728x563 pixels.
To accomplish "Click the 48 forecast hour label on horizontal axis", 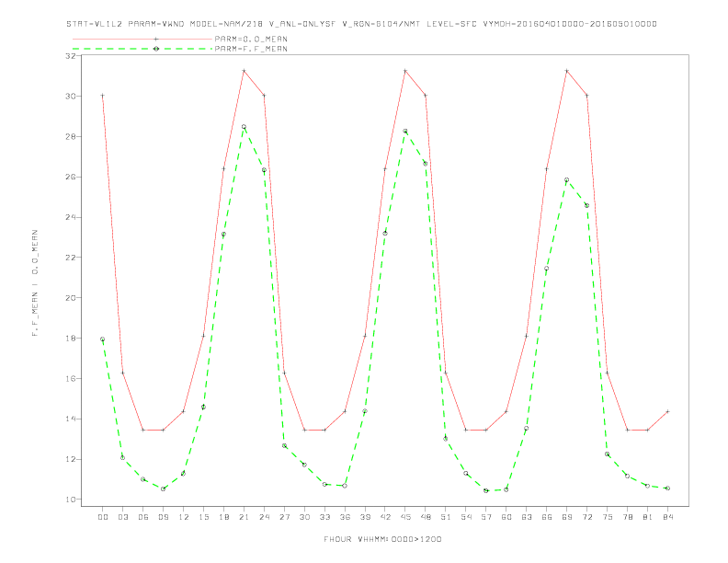I will click(426, 517).
